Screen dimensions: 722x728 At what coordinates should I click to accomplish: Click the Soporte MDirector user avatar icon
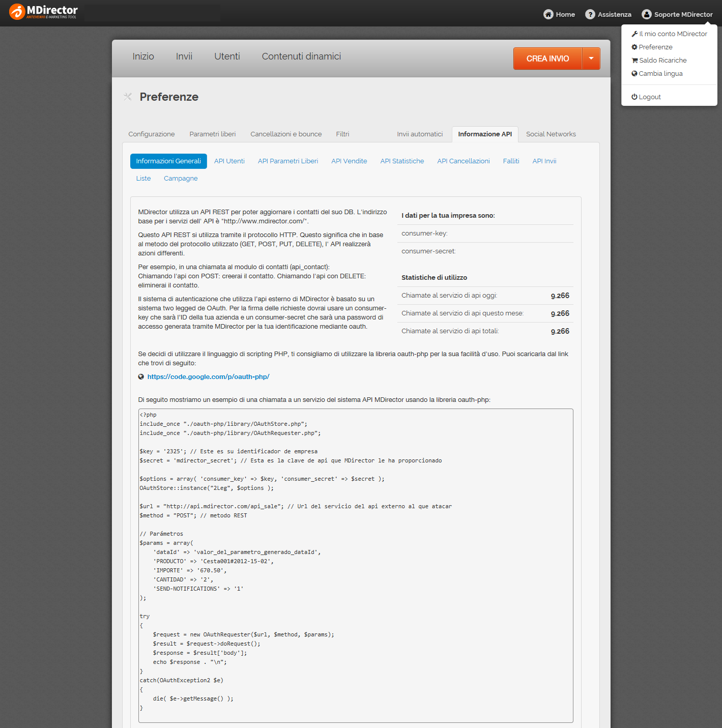pyautogui.click(x=646, y=14)
